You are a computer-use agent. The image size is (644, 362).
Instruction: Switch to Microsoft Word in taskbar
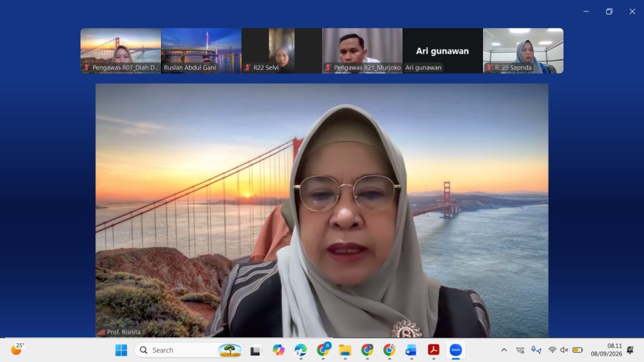[x=411, y=350]
